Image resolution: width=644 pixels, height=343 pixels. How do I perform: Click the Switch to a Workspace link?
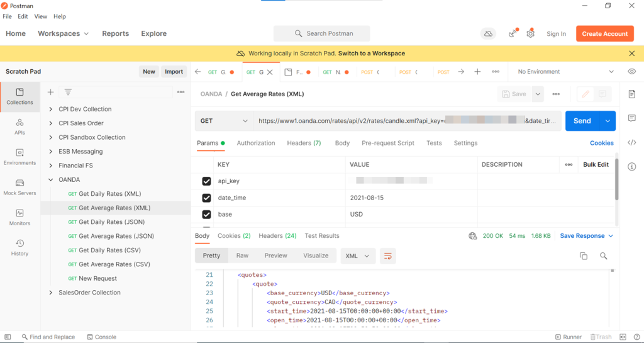(372, 53)
